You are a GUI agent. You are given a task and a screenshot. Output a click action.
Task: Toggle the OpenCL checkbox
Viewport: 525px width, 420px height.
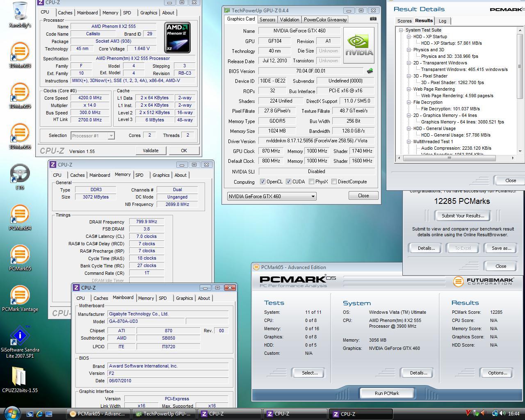point(262,182)
